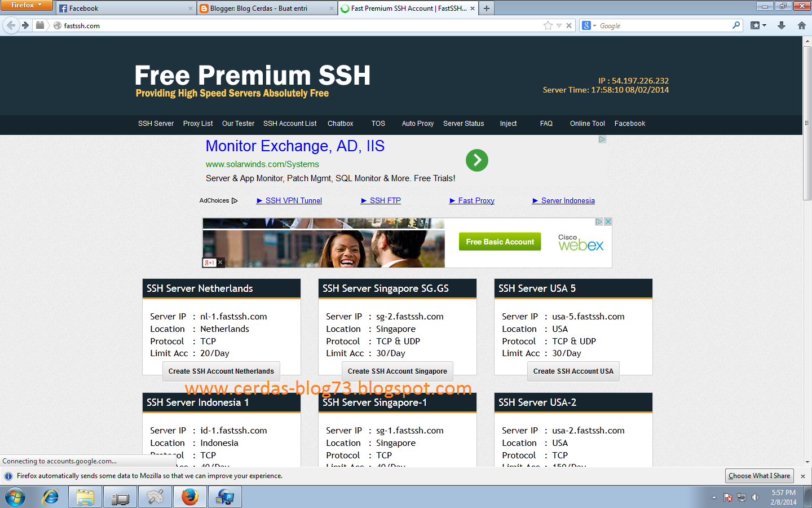Dismiss the Firefox data notification bar
The height and width of the screenshot is (508, 812).
pyautogui.click(x=803, y=476)
